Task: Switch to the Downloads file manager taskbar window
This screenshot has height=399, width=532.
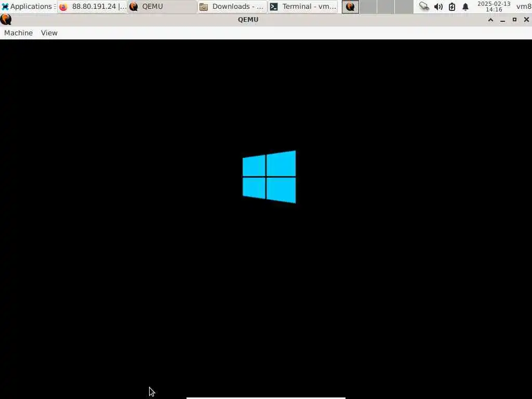Action: click(232, 6)
